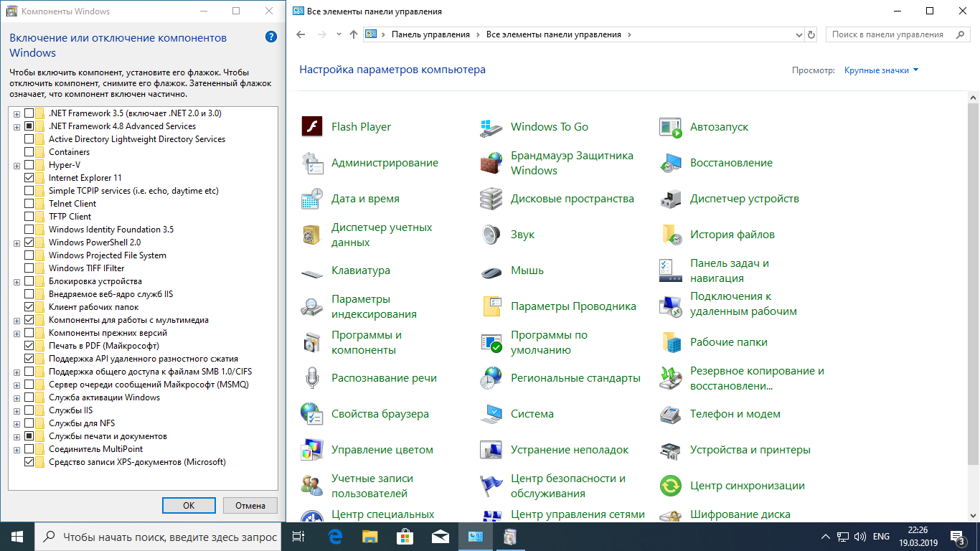The height and width of the screenshot is (551, 980).
Task: Open Устранение неполадок icon
Action: click(491, 450)
